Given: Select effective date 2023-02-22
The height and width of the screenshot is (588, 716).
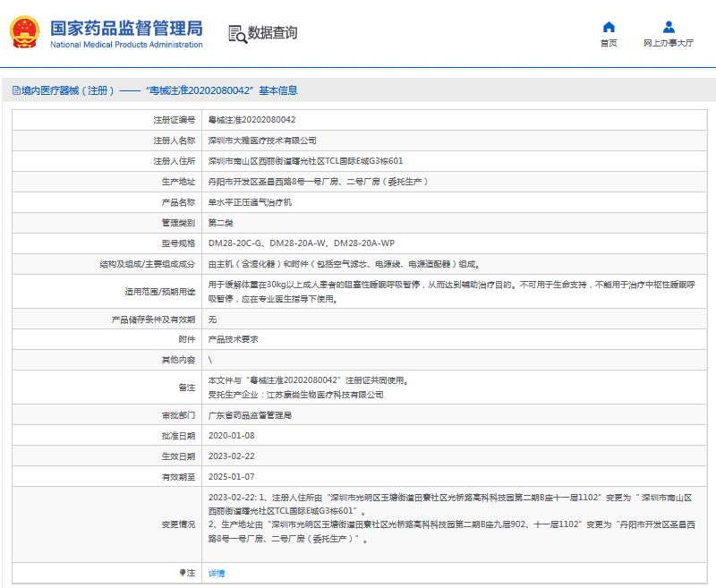Looking at the screenshot, I should coord(232,456).
